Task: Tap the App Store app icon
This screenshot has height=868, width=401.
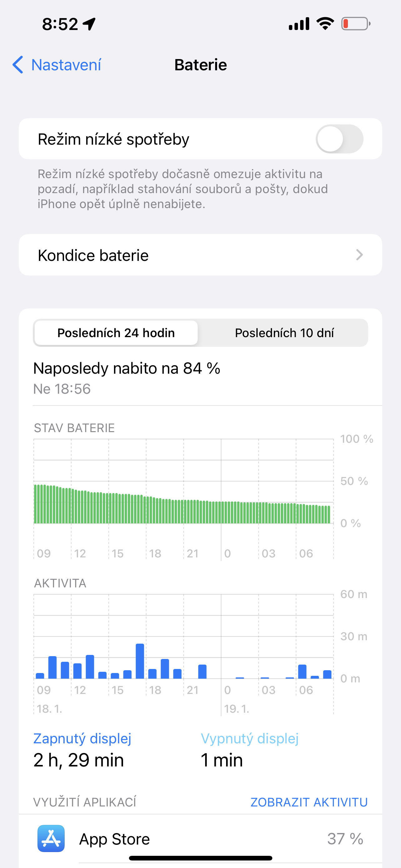Action: pyautogui.click(x=51, y=838)
